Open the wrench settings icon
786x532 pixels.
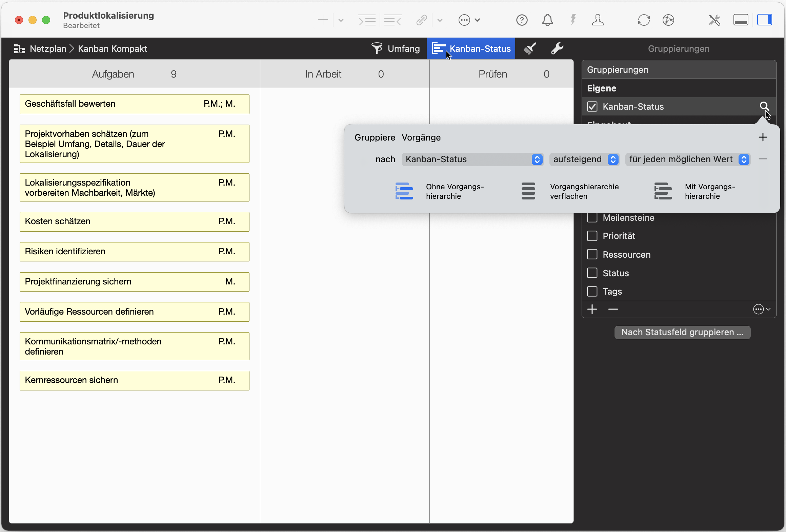(557, 49)
